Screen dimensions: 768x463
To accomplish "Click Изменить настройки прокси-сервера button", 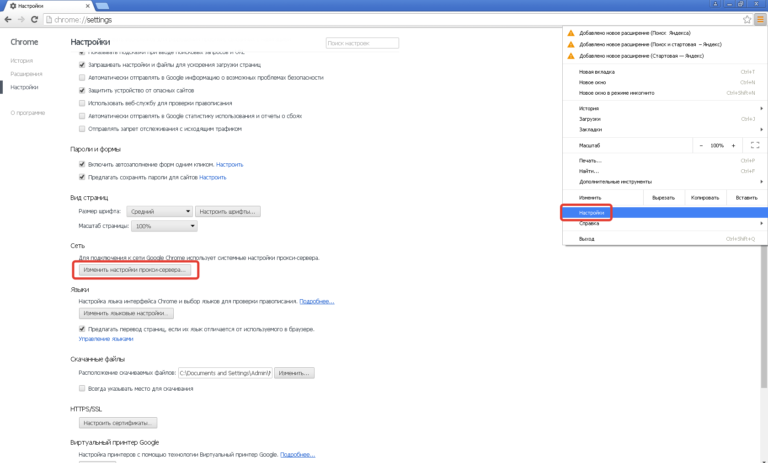I will click(135, 269).
